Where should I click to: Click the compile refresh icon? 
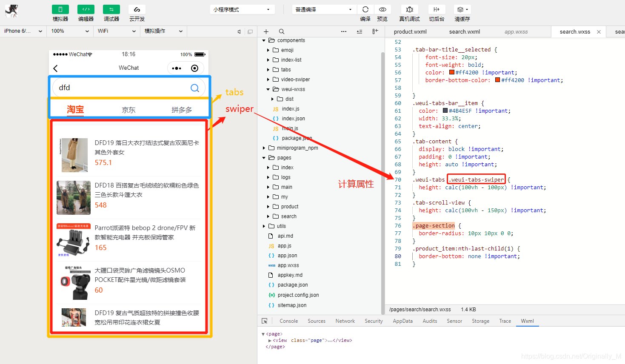pos(365,9)
